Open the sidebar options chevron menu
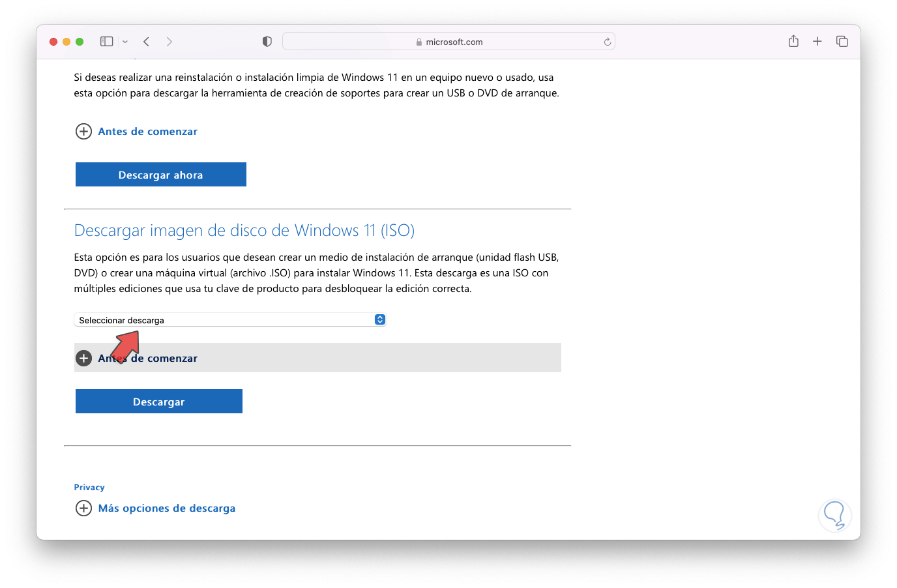897x588 pixels. point(125,42)
